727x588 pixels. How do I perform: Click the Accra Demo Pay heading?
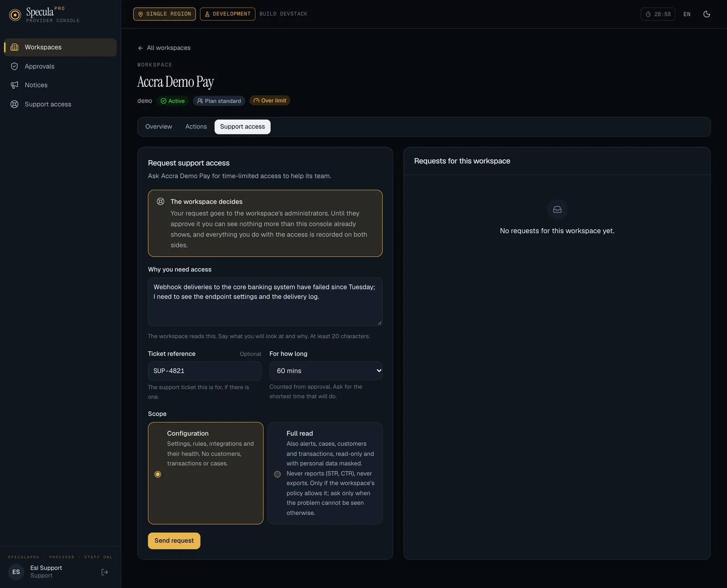click(x=175, y=82)
